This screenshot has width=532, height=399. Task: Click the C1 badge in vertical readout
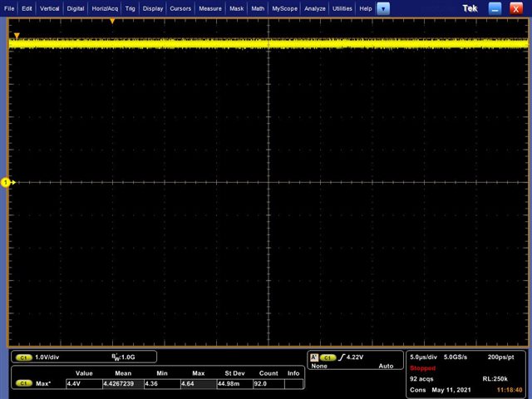[x=24, y=357]
